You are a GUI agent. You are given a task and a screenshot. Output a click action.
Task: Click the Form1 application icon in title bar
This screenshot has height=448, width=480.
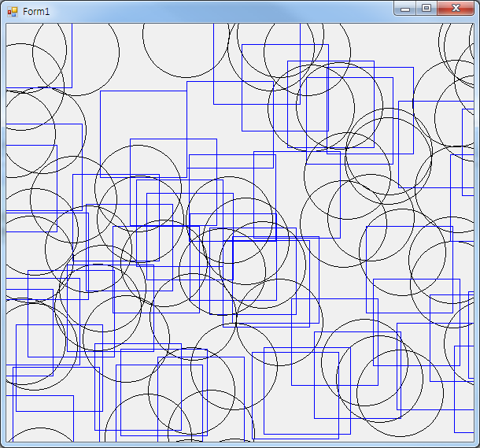13,12
